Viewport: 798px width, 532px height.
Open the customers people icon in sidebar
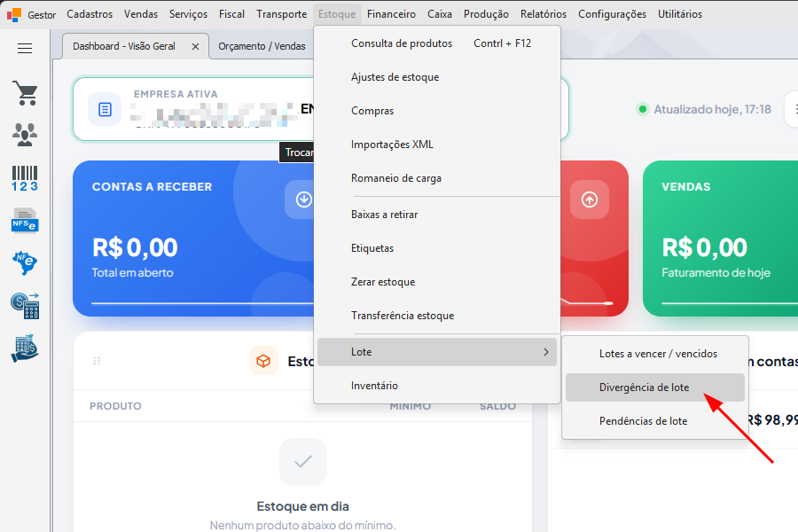click(25, 135)
